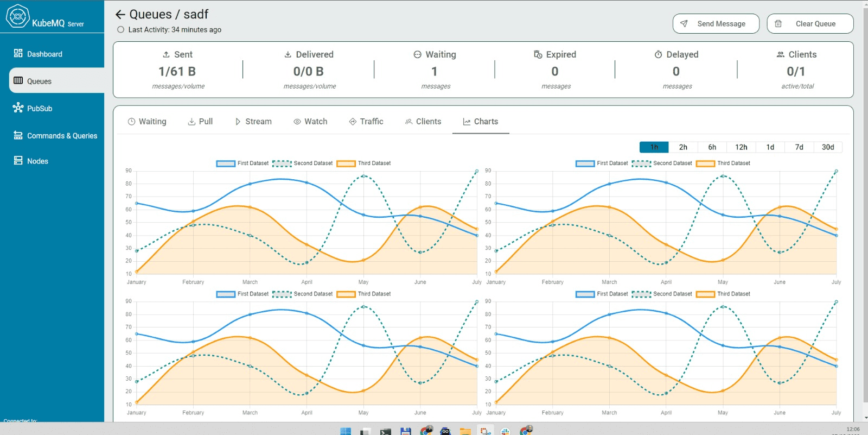This screenshot has width=868, height=435.
Task: Toggle Second Dataset in top-right chart legend
Action: click(662, 163)
